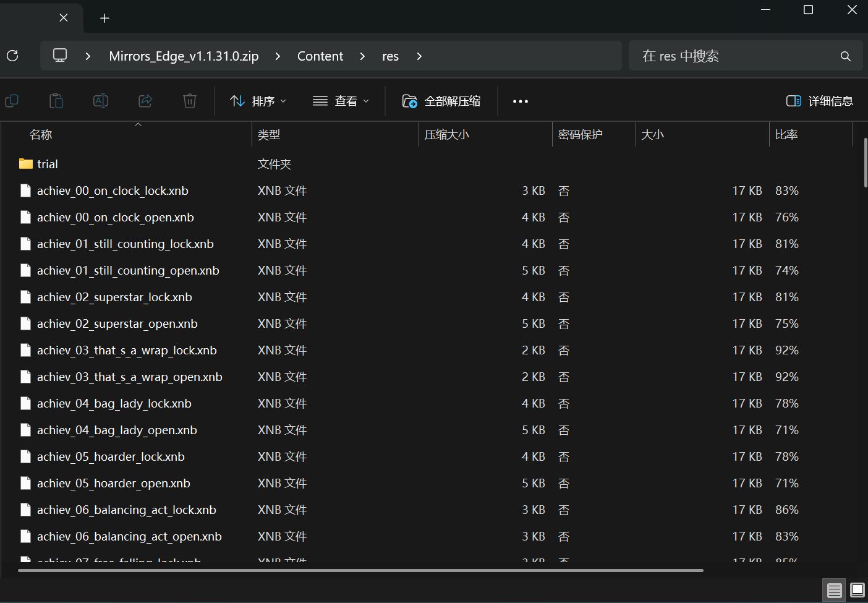This screenshot has height=603, width=868.
Task: Click 全部解压缩 extract all button
Action: point(441,101)
